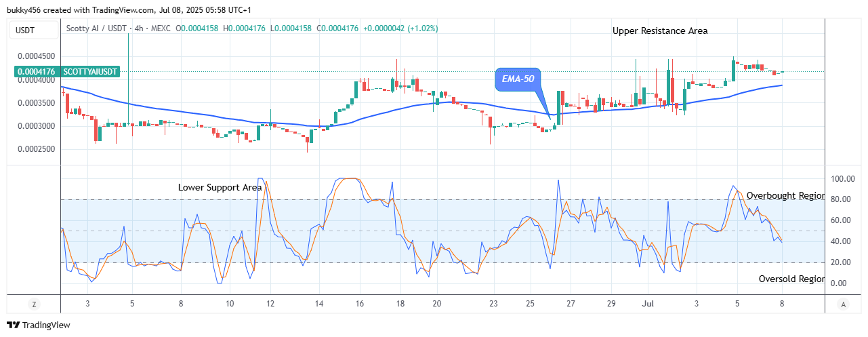The image size is (868, 337).
Task: Click the Upper Resistance Area text
Action: 660,31
